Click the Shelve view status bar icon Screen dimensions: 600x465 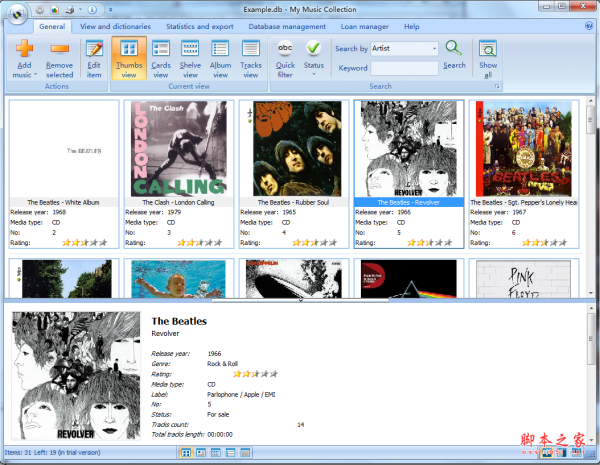215,453
